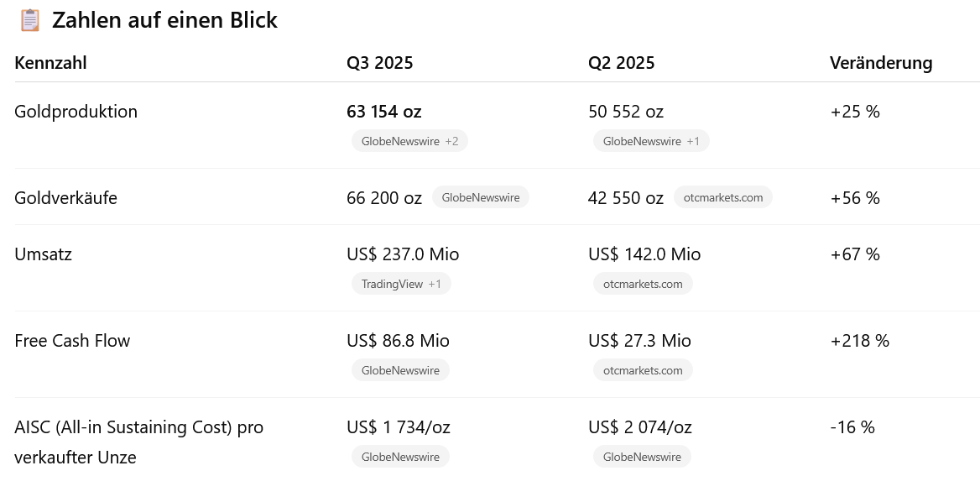Click GlobeNewswire citation next to 66 200 oz
The image size is (980, 497).
coord(480,197)
